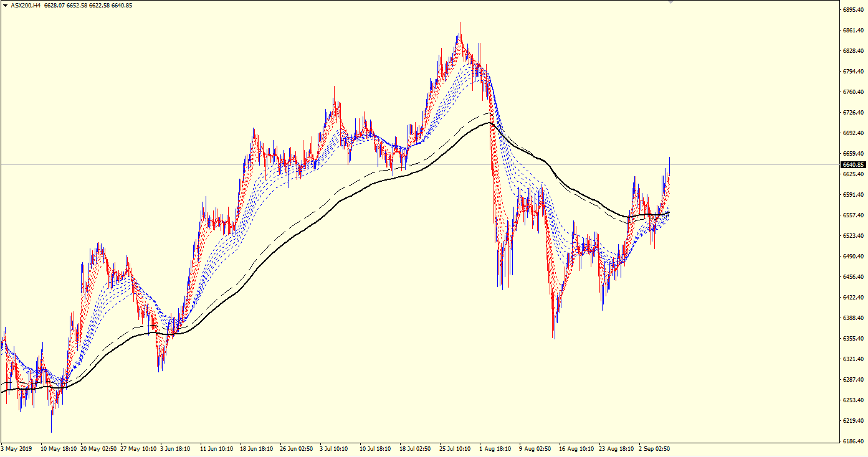Click the 6828.40 price axis label

[x=852, y=51]
